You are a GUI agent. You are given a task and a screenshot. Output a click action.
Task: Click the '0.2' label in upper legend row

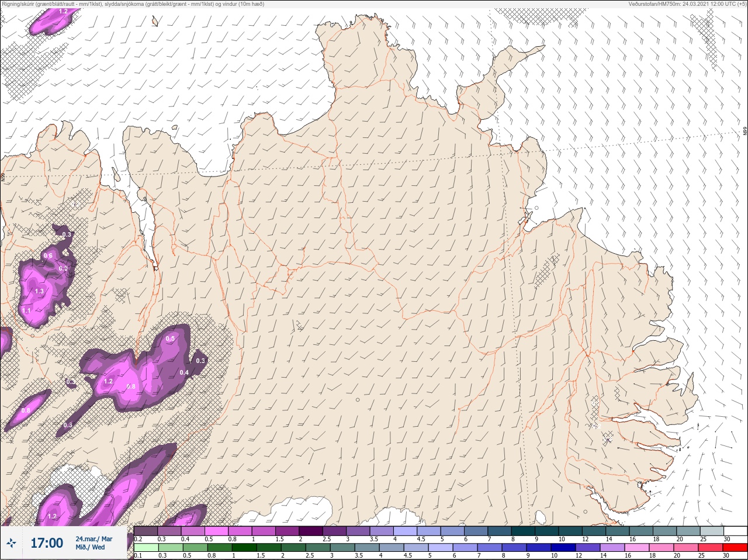[x=138, y=539]
